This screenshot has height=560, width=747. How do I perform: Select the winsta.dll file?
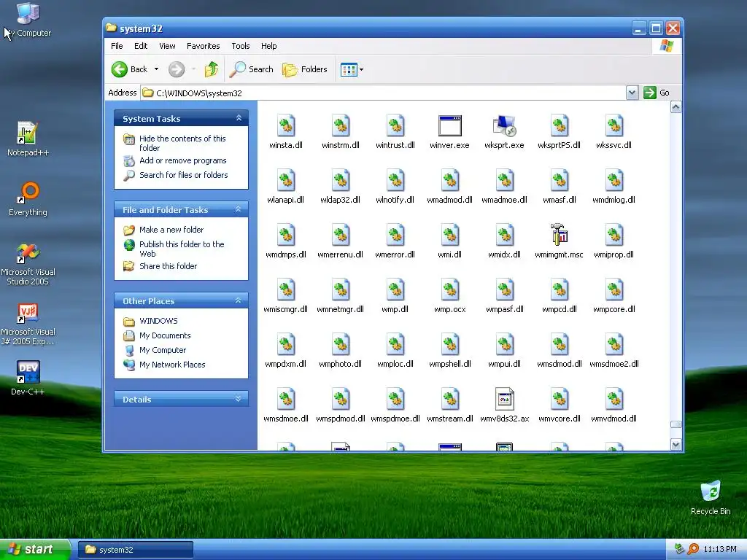[286, 133]
